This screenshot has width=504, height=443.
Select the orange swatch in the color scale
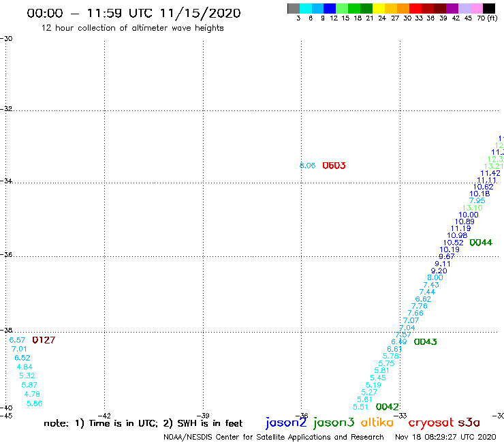[403, 8]
